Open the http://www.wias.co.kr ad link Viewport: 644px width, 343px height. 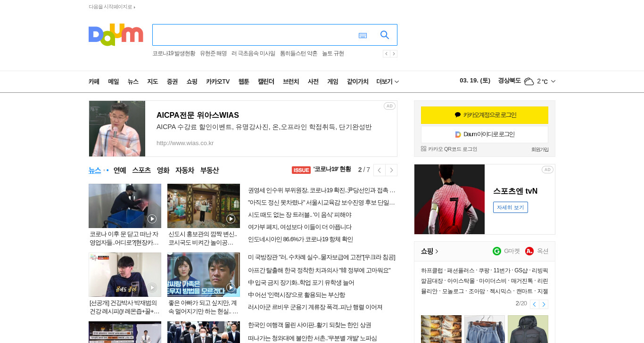click(185, 143)
